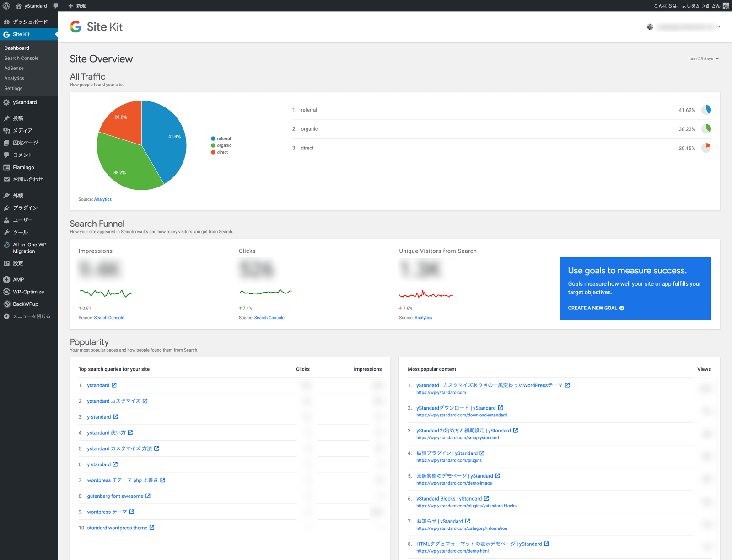Open the Flamingo sidebar menu
This screenshot has height=560, width=732.
coord(29,167)
